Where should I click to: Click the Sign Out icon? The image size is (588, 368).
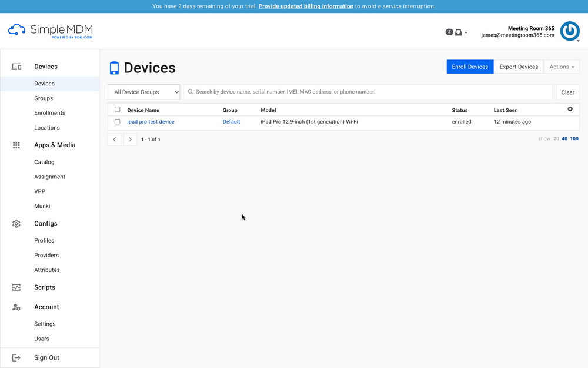[x=16, y=357]
